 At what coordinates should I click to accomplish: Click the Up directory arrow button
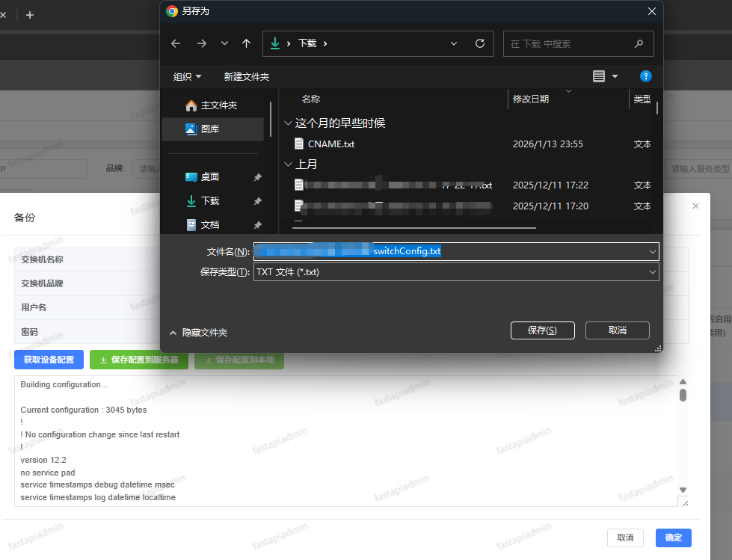pos(246,43)
